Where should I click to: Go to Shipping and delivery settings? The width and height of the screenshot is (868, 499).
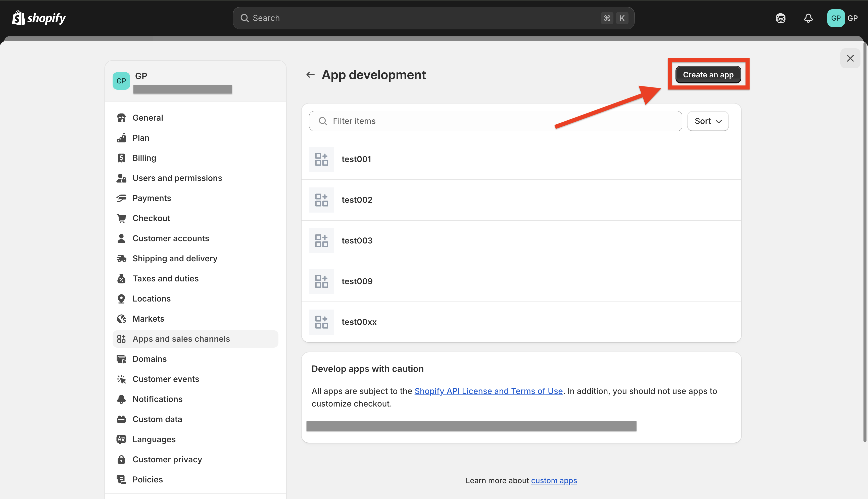pos(175,258)
